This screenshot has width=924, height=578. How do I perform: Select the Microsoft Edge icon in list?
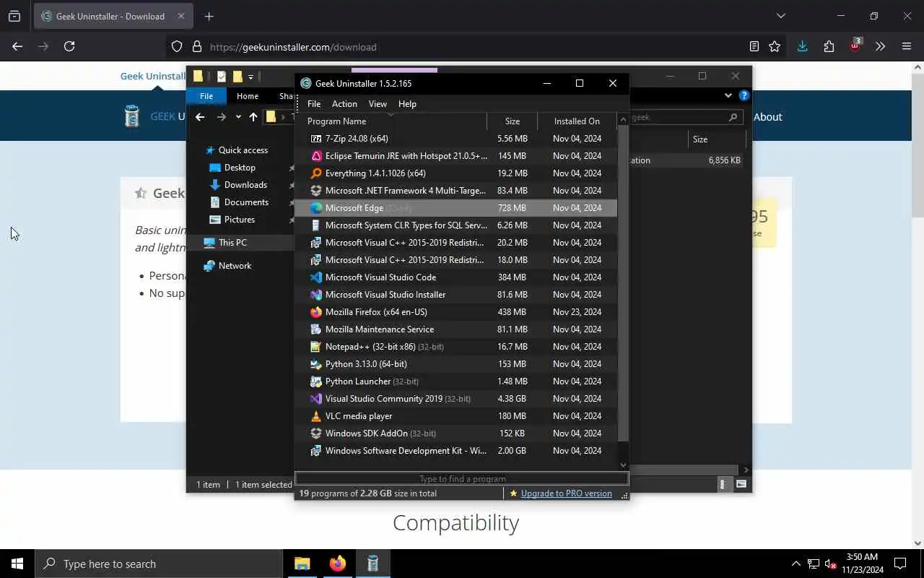click(x=316, y=207)
